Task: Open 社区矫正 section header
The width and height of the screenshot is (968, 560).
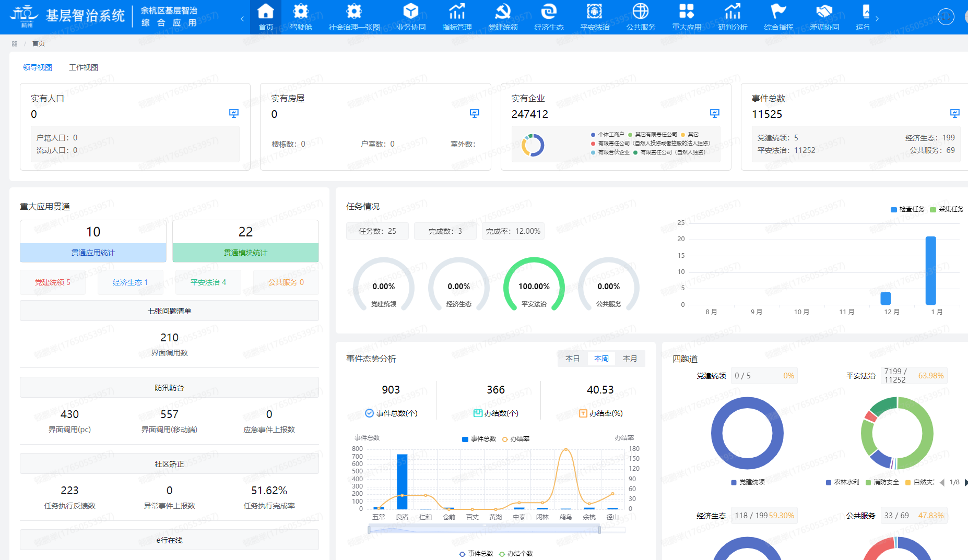Action: coord(169,464)
